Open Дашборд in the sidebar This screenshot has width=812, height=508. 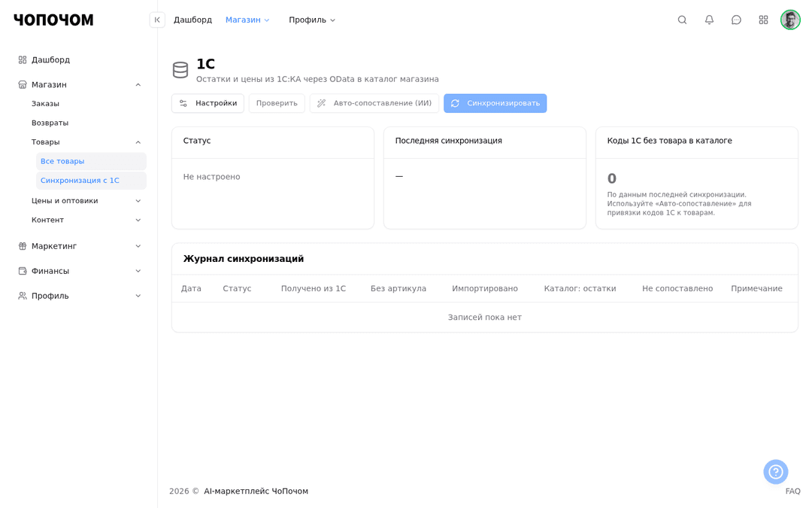pos(51,59)
